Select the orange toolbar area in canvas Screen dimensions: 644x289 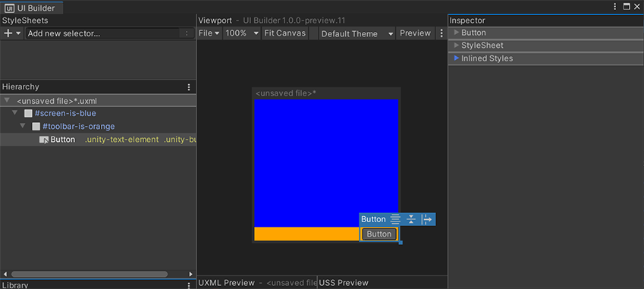coord(306,234)
